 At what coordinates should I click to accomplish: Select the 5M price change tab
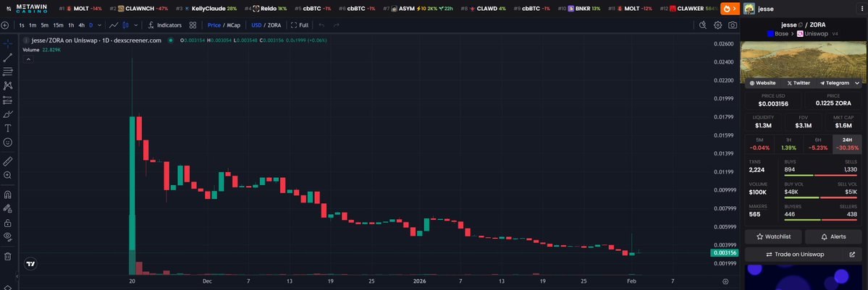759,144
